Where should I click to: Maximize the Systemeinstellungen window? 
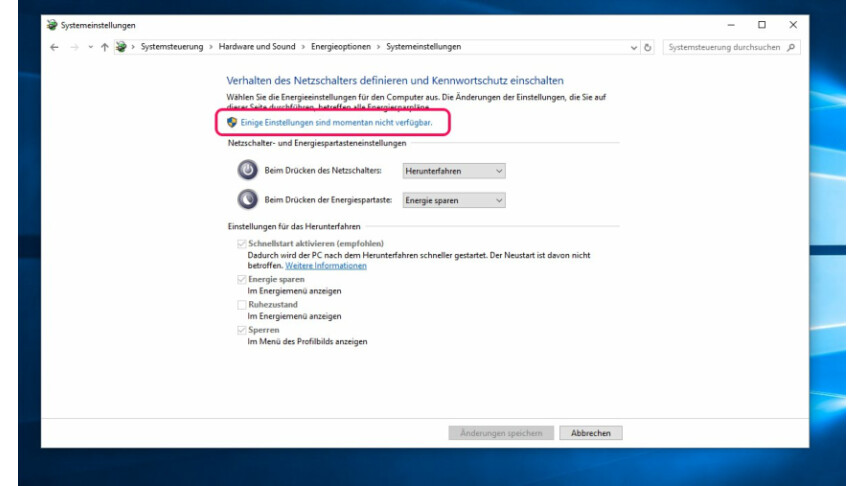point(762,25)
